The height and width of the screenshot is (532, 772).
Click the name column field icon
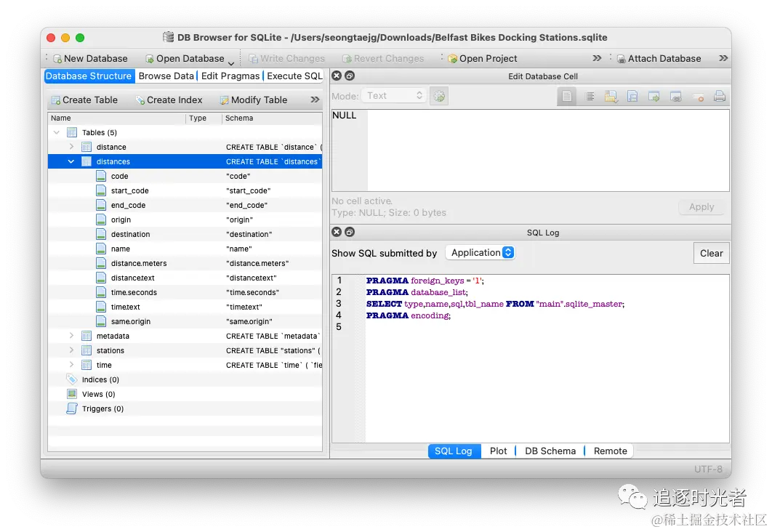101,249
